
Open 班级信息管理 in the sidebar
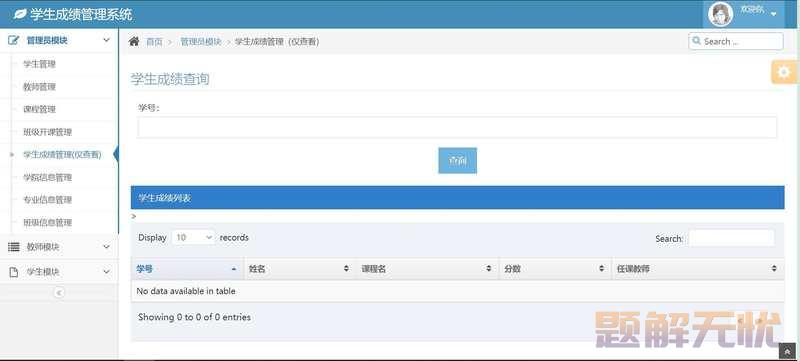point(47,222)
